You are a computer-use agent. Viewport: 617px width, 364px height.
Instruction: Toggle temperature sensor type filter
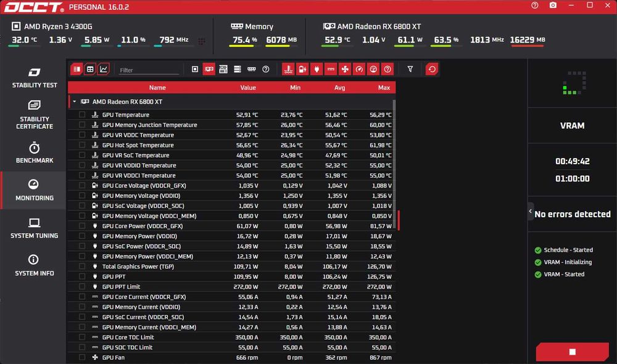(288, 69)
